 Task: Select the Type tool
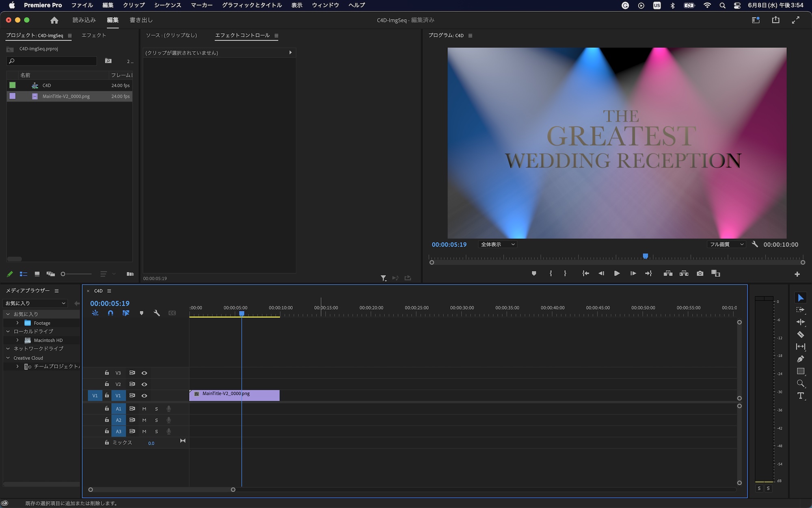tap(800, 396)
